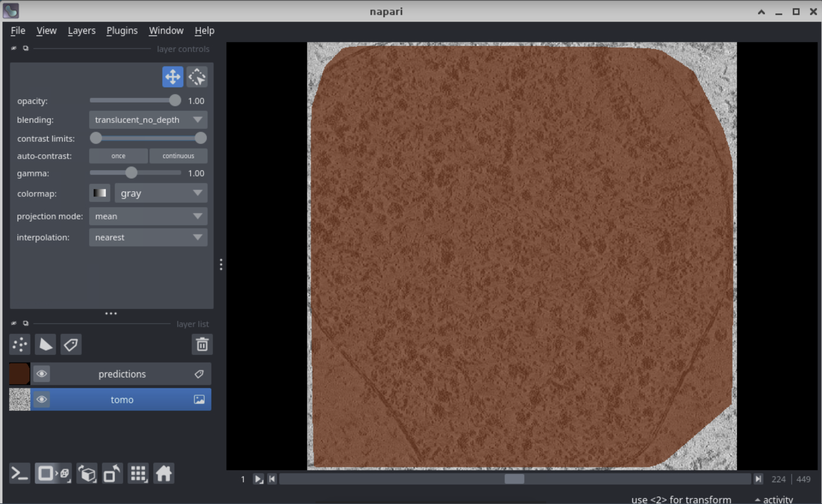Roll dimensions with cube icon
This screenshot has width=822, height=504.
[87, 473]
